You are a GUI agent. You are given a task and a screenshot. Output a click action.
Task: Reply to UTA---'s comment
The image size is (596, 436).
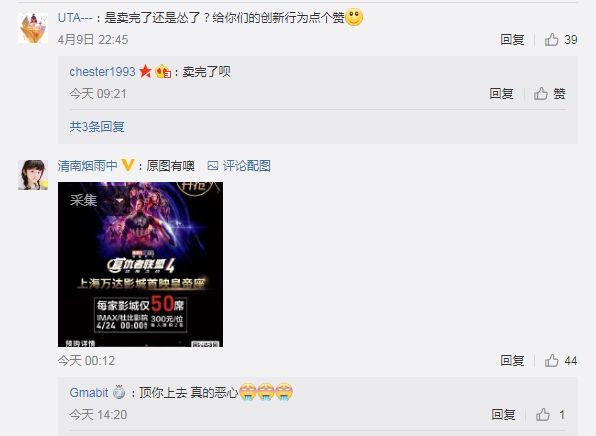click(512, 40)
